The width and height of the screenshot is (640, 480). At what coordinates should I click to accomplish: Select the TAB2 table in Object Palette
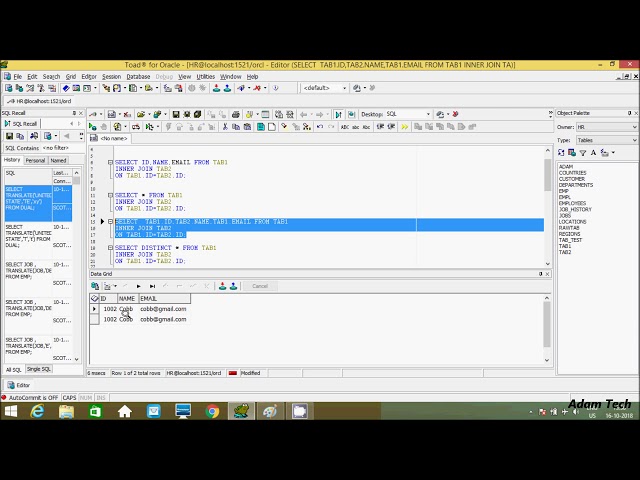pos(565,252)
